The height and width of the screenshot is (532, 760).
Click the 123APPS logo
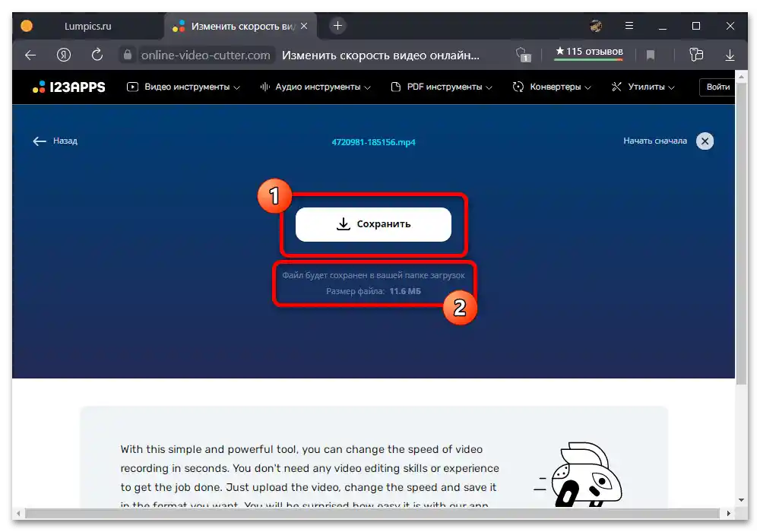click(x=69, y=87)
